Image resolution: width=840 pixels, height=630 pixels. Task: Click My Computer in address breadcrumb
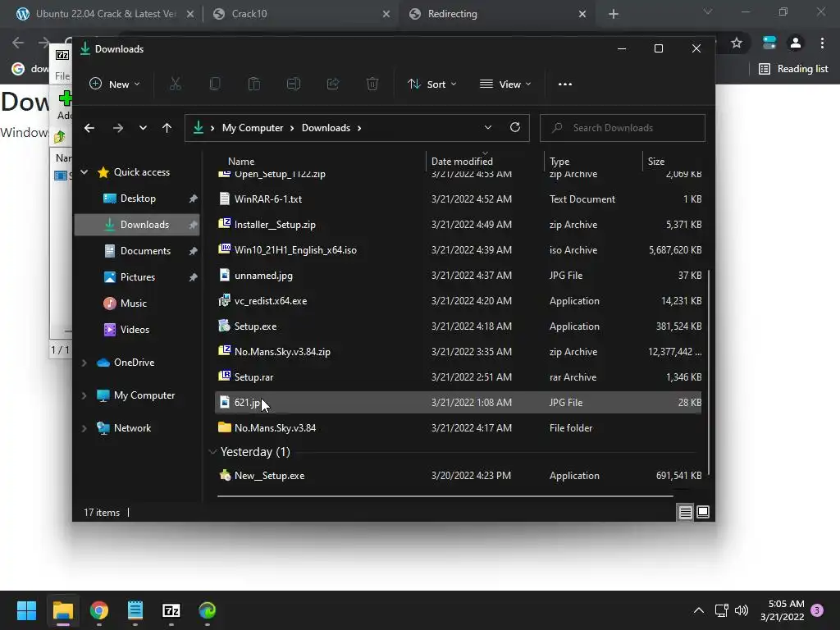tap(253, 128)
